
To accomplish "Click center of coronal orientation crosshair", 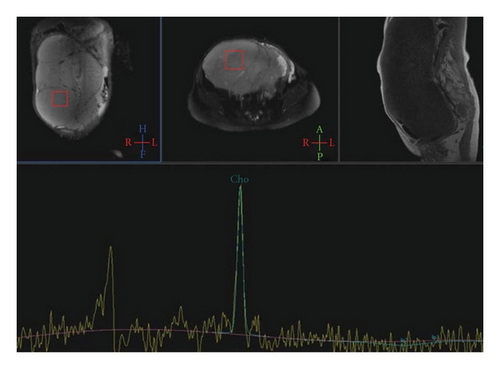I will (x=143, y=143).
